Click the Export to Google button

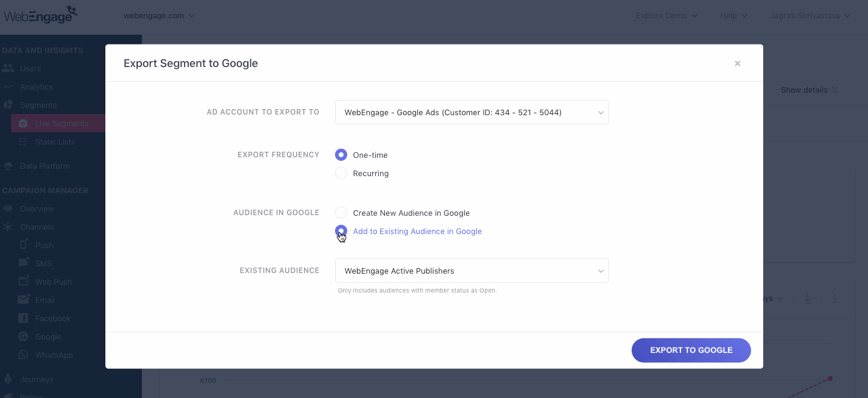tap(691, 350)
